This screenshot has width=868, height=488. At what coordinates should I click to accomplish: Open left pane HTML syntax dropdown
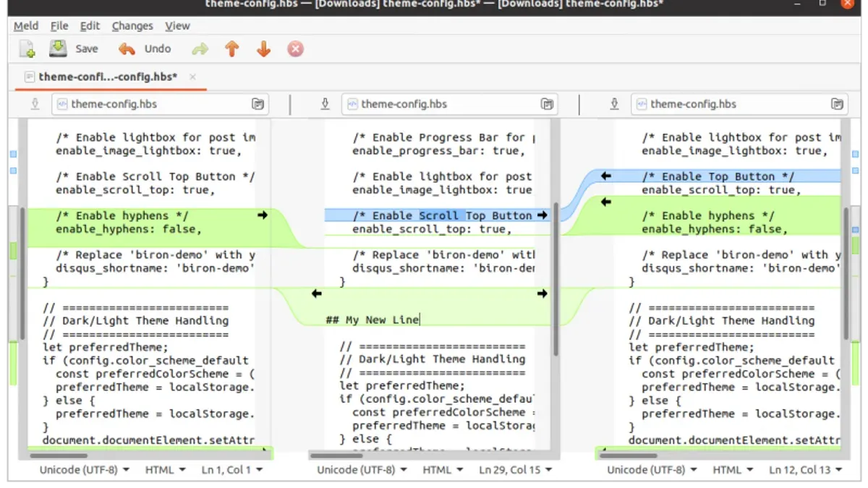(x=165, y=470)
